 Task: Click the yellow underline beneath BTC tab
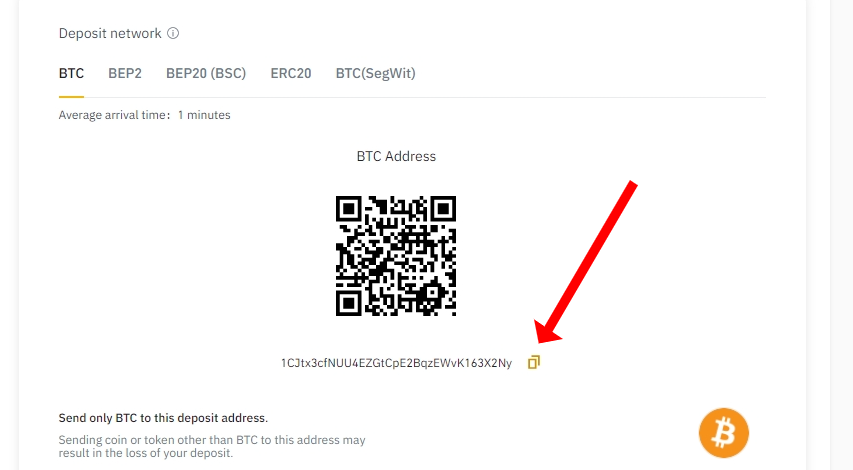point(71,96)
